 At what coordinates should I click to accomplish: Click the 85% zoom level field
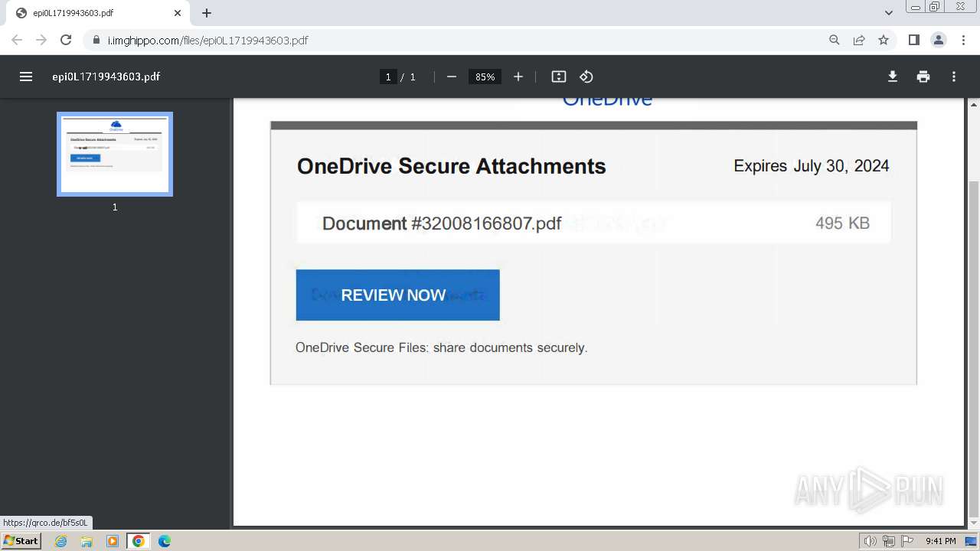pyautogui.click(x=485, y=77)
